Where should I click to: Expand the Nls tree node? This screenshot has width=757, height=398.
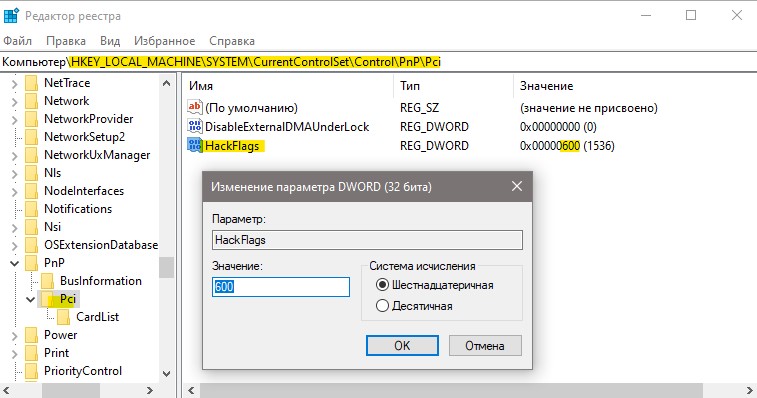(x=14, y=174)
